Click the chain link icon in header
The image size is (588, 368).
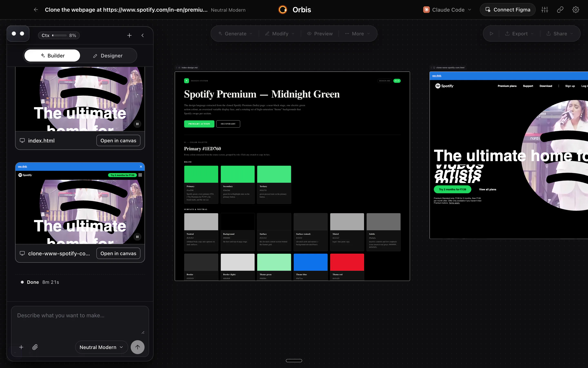[x=560, y=10]
